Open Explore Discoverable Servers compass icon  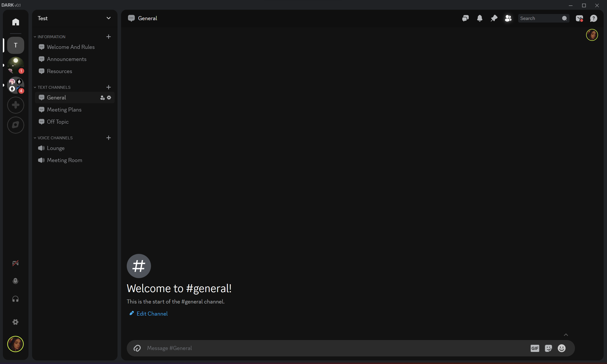[x=15, y=125]
